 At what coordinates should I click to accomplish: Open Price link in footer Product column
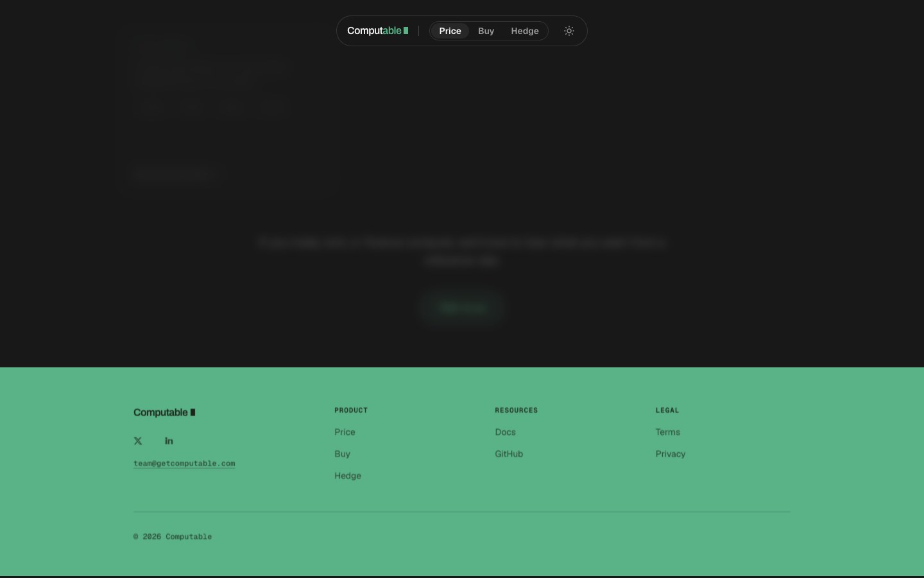(x=345, y=432)
